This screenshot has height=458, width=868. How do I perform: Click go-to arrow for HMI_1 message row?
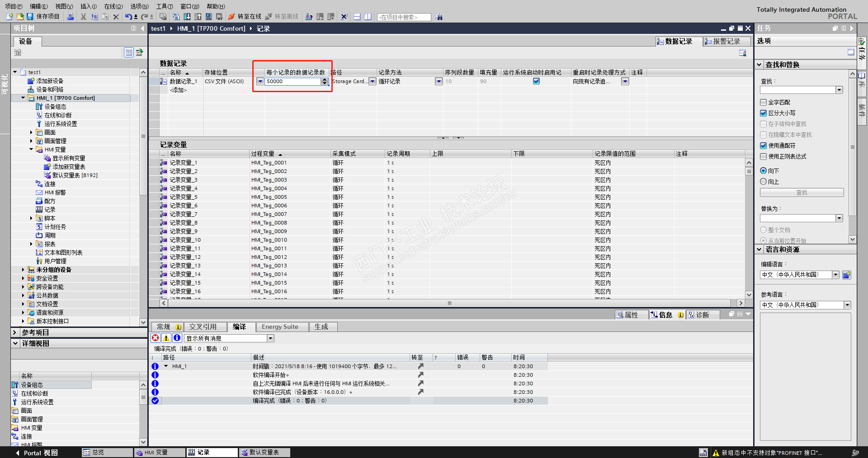coord(421,366)
